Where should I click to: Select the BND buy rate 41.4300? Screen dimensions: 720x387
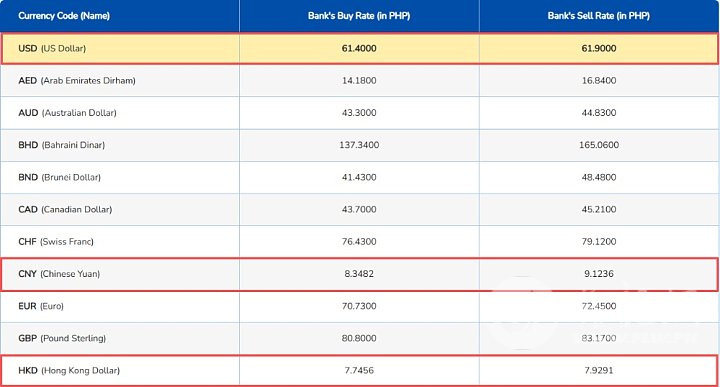[359, 177]
